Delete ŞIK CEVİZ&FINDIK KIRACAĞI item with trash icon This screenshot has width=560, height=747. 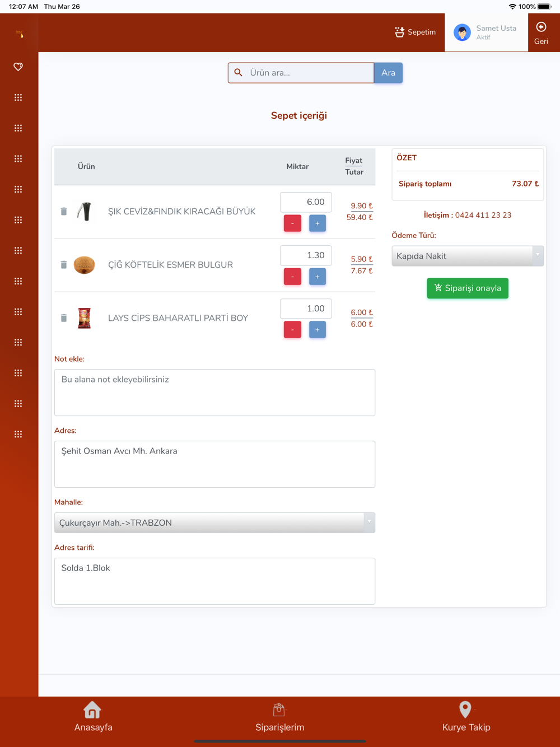coord(64,212)
